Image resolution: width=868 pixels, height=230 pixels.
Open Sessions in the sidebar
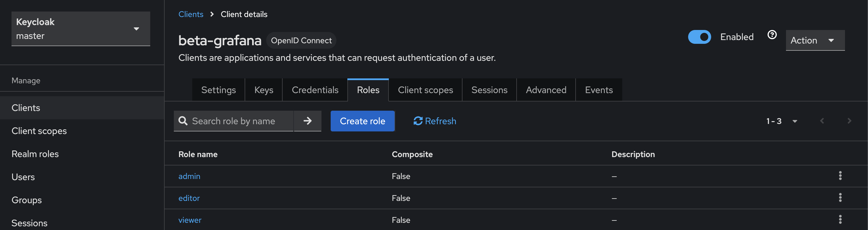tap(82, 223)
